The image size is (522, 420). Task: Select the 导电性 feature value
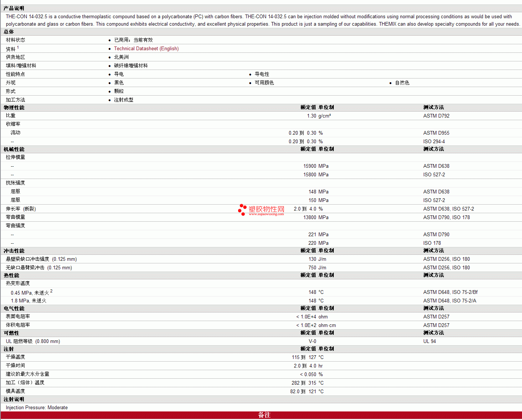[262, 74]
